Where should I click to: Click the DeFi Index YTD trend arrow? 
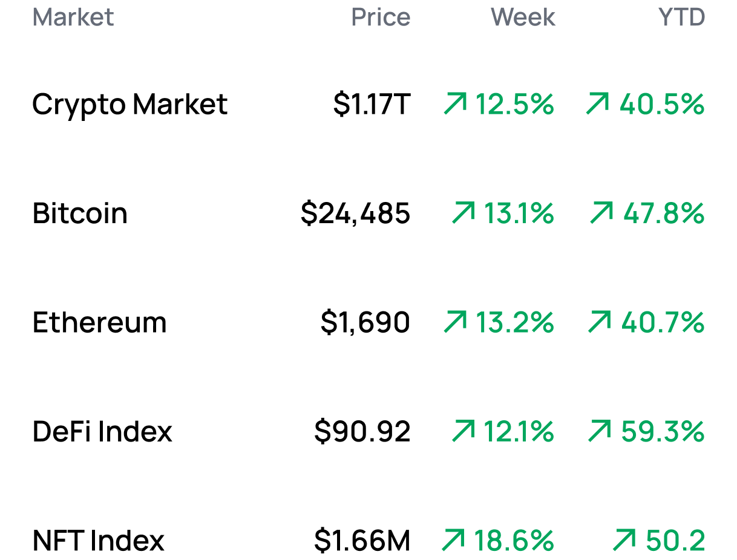(x=600, y=431)
